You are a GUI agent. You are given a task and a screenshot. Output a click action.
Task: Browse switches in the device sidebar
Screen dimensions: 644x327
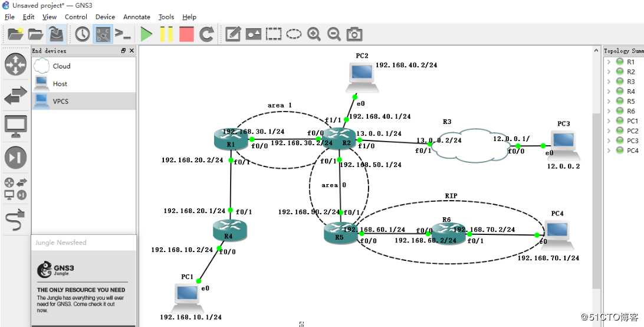(x=15, y=96)
